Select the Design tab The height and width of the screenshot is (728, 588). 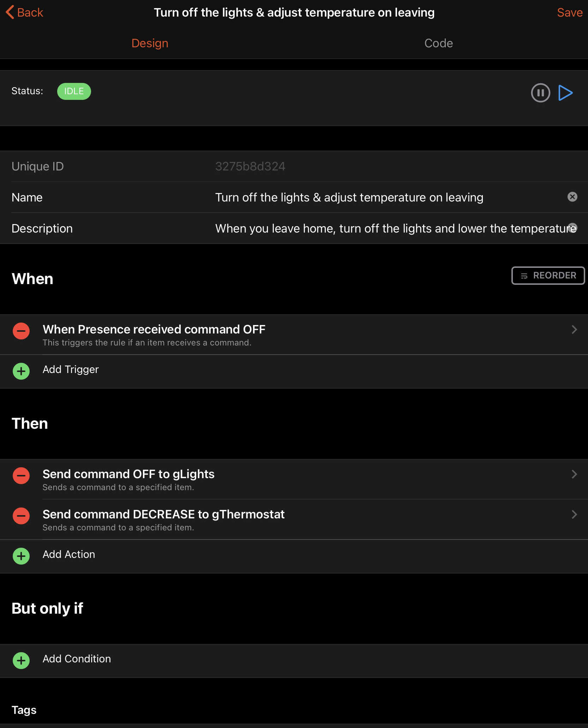click(x=150, y=43)
